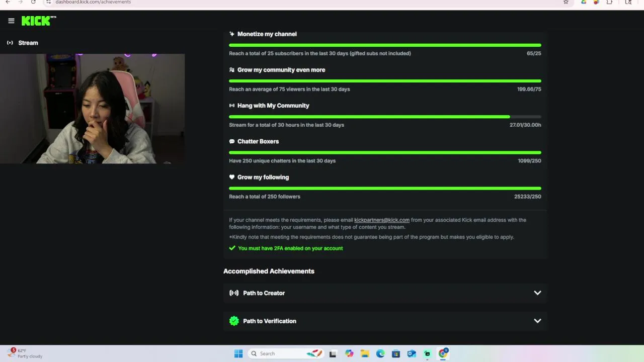Click the Monetize my channel title

(267, 34)
